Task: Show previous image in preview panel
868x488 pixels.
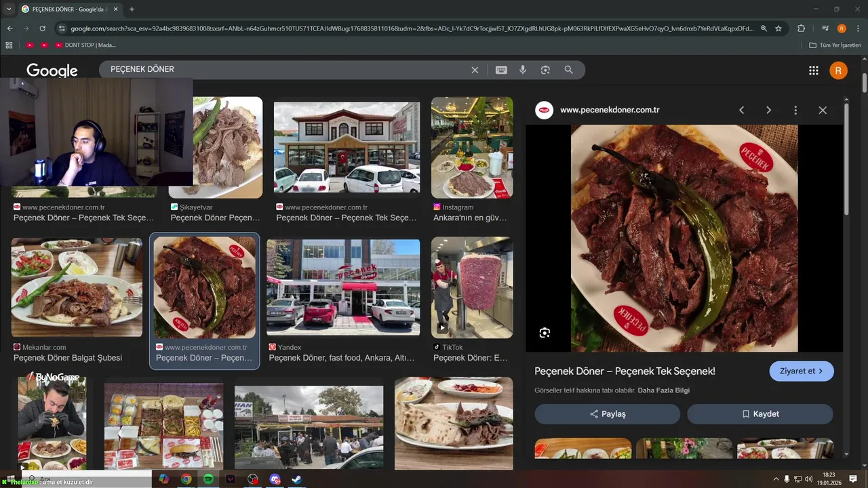Action: pos(742,110)
